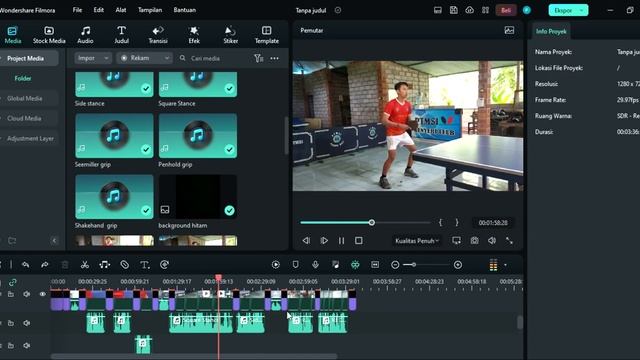Select the Media tab

(x=13, y=35)
